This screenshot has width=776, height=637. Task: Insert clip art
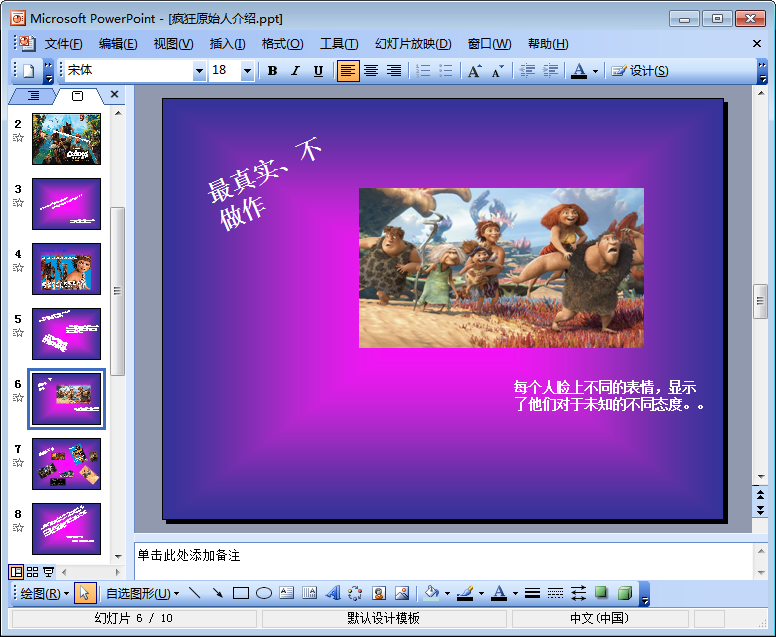[x=379, y=593]
